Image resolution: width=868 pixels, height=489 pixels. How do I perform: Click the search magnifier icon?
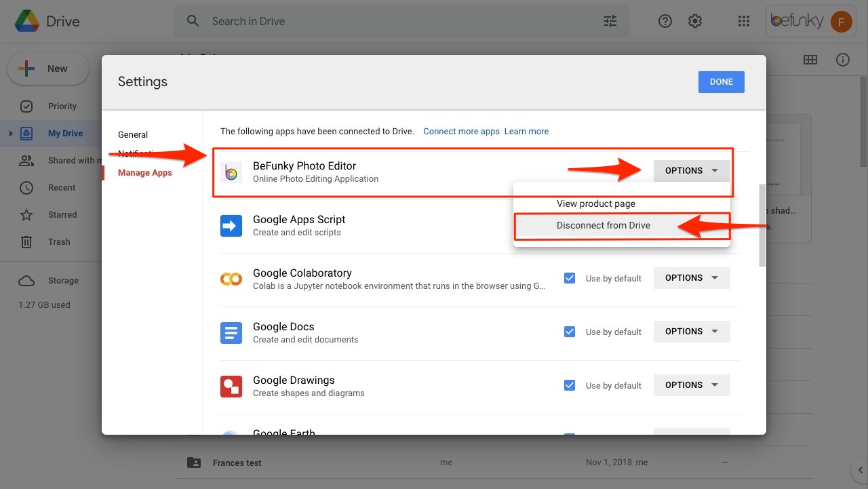pyautogui.click(x=193, y=21)
